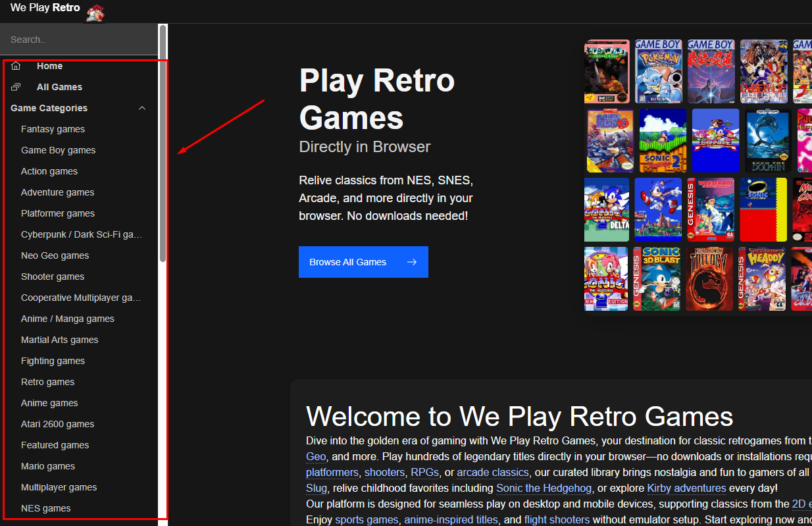
Task: Open the Mega Man 3 cover
Action: tap(610, 141)
